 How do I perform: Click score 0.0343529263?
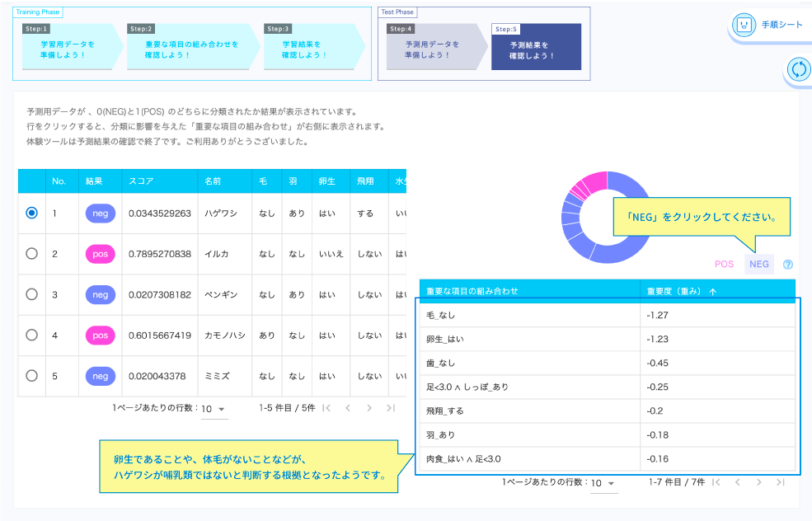[x=159, y=214]
